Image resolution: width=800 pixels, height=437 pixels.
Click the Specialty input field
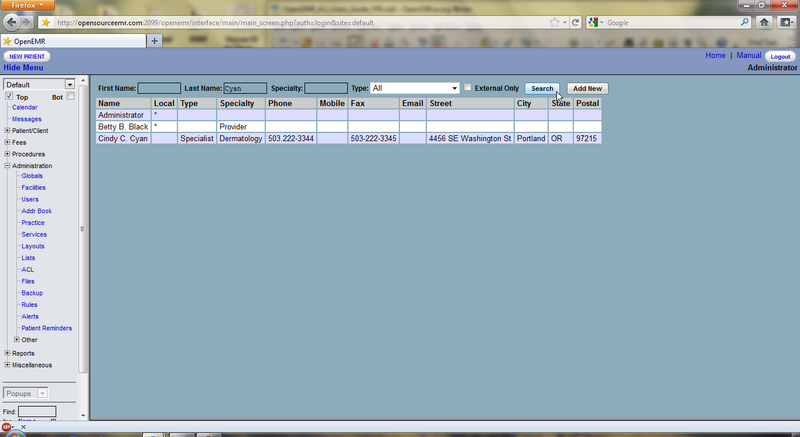point(326,88)
